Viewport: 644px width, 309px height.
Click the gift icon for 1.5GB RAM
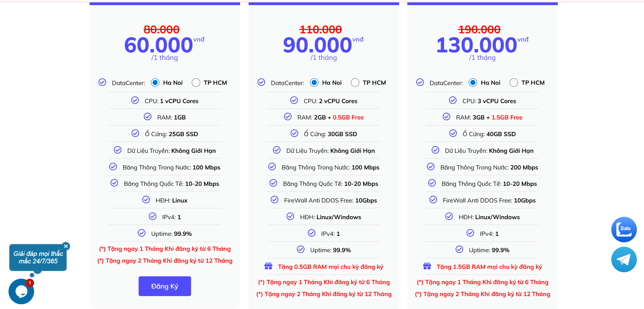pos(427,266)
